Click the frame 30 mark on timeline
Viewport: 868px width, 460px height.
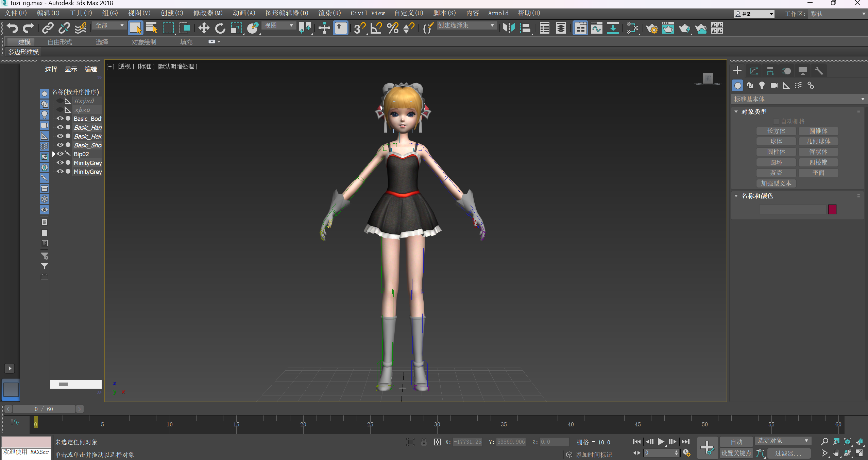click(437, 424)
